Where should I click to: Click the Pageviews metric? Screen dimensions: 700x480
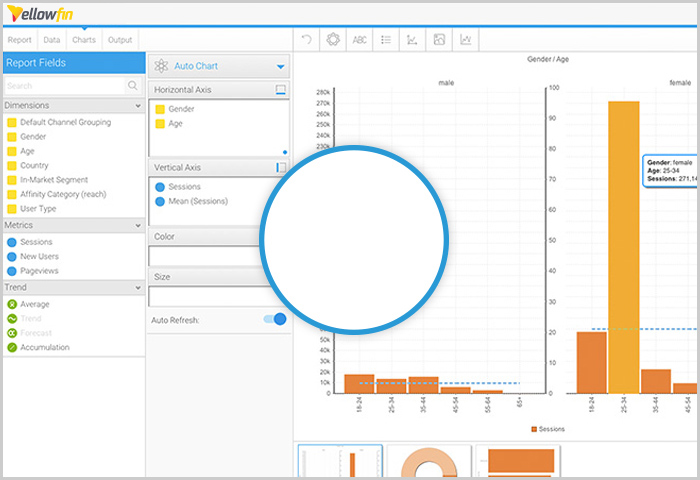(38, 270)
